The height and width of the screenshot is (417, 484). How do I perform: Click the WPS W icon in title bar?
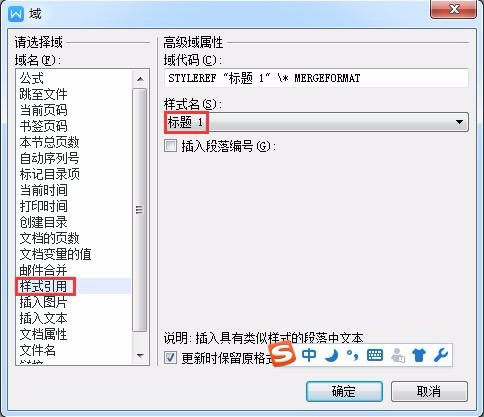[x=16, y=14]
